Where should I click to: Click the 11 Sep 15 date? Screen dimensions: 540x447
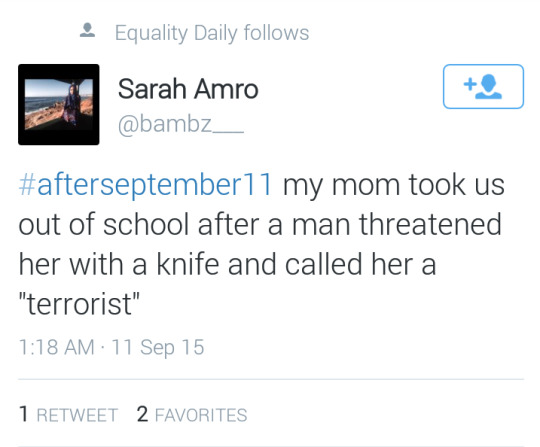[x=158, y=347]
